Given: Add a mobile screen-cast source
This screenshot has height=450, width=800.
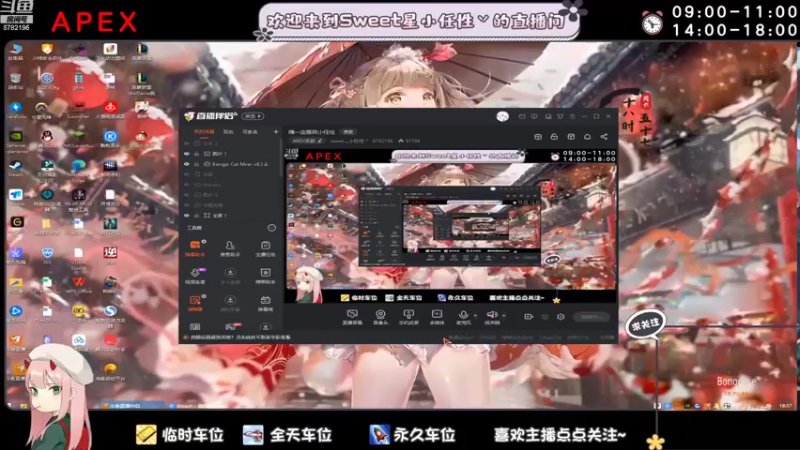Looking at the screenshot, I should 409,317.
